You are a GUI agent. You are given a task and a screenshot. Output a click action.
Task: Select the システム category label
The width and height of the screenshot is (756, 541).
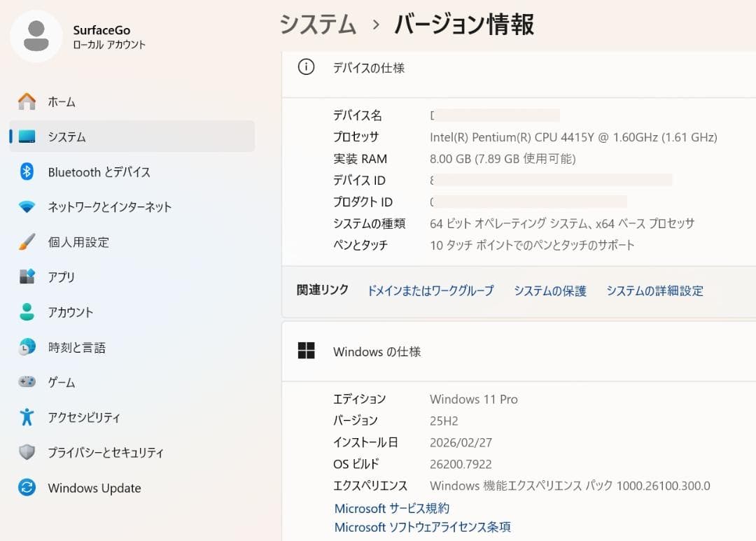pyautogui.click(x=66, y=137)
